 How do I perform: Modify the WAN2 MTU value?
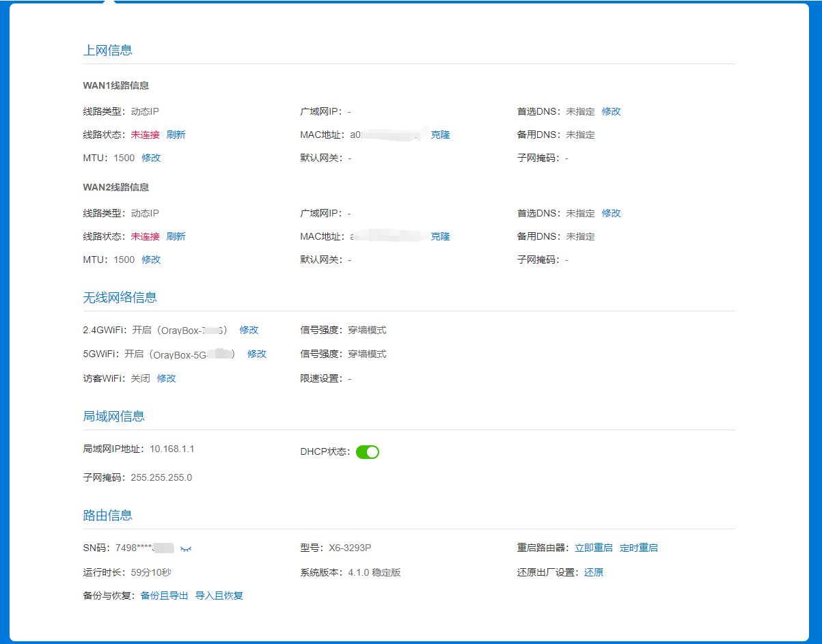click(x=151, y=260)
